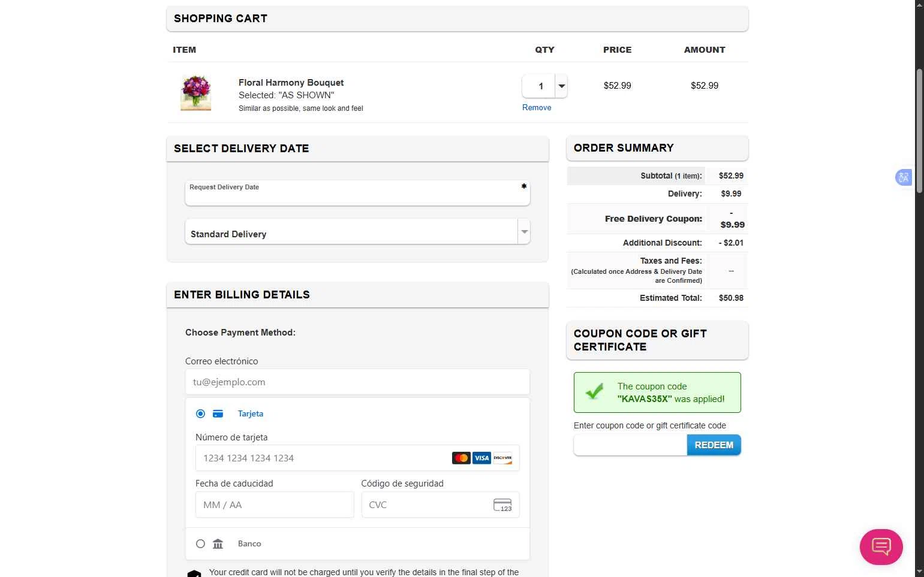Click the credit card icon beside Tarjeta
Viewport: 924px width, 577px height.
tap(218, 414)
